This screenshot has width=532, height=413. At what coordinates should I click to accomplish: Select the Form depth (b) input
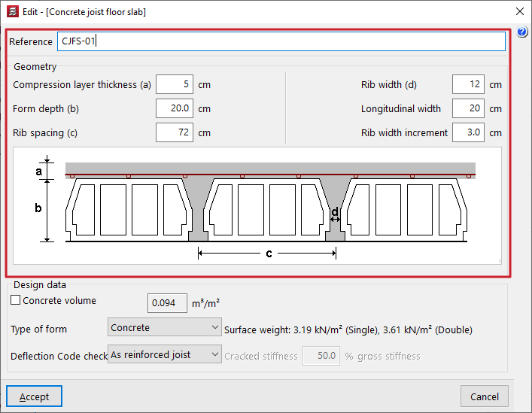[x=175, y=109]
